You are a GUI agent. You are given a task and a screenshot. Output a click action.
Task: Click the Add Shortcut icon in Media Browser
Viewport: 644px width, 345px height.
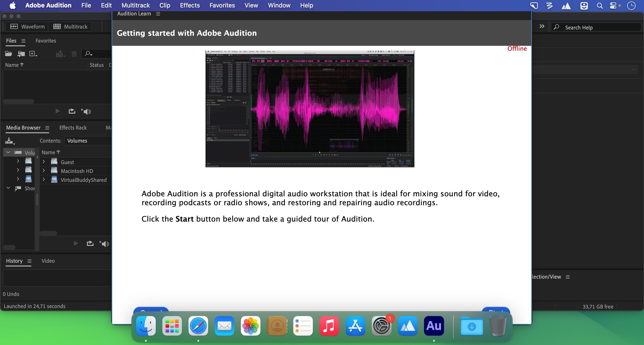(10, 141)
